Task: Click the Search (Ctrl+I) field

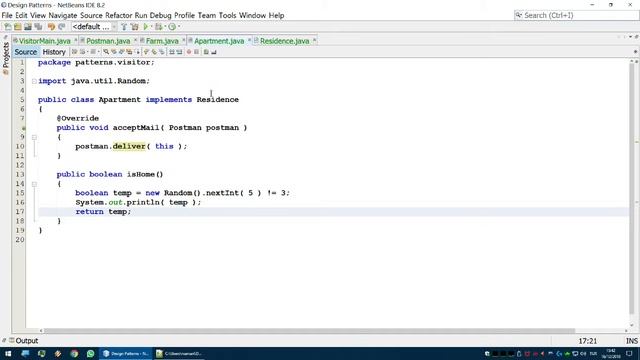Action: [576, 16]
